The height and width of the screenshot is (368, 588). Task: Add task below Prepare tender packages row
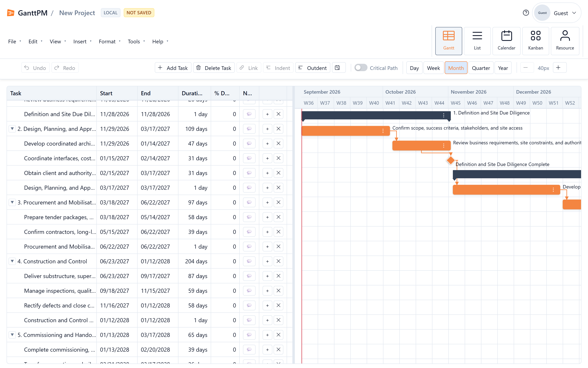point(267,217)
